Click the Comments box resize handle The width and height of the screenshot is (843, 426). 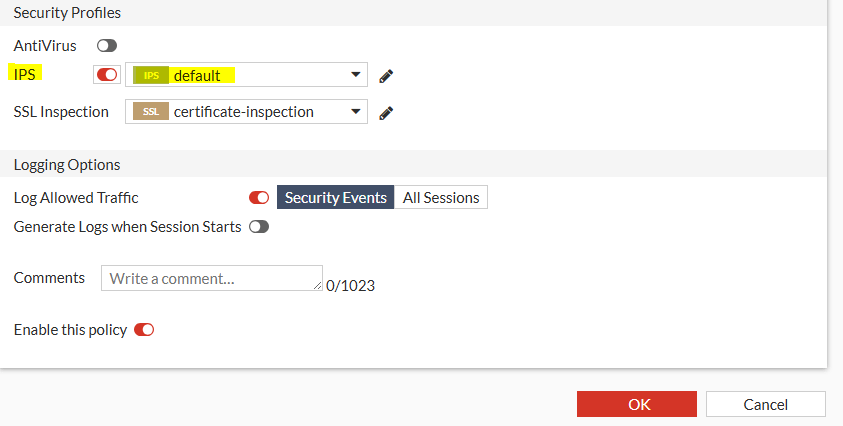point(319,287)
